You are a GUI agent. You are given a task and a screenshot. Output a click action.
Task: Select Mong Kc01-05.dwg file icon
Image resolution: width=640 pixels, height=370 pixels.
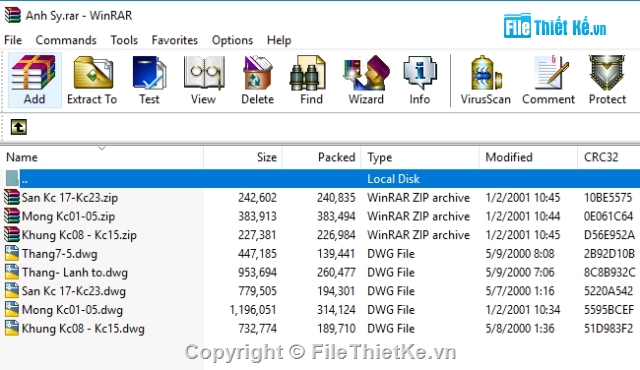(12, 310)
